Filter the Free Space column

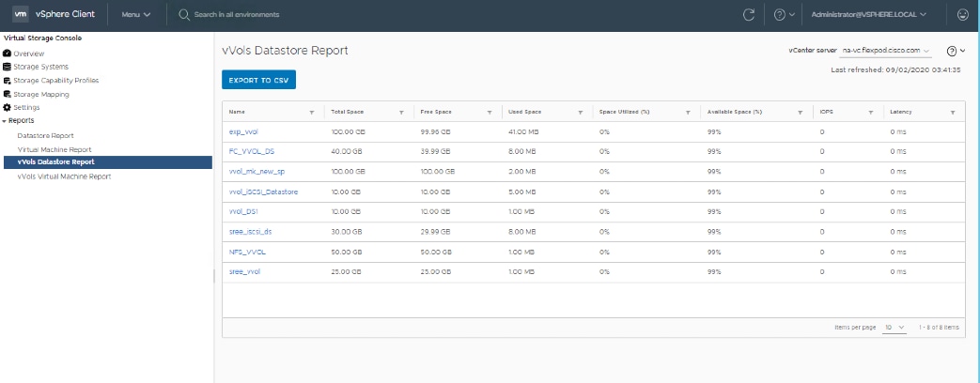point(490,113)
